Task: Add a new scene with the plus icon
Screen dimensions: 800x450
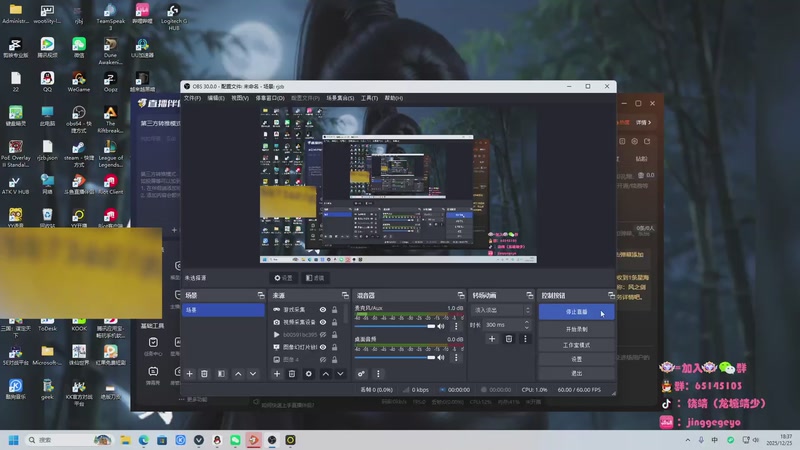Action: pyautogui.click(x=189, y=374)
